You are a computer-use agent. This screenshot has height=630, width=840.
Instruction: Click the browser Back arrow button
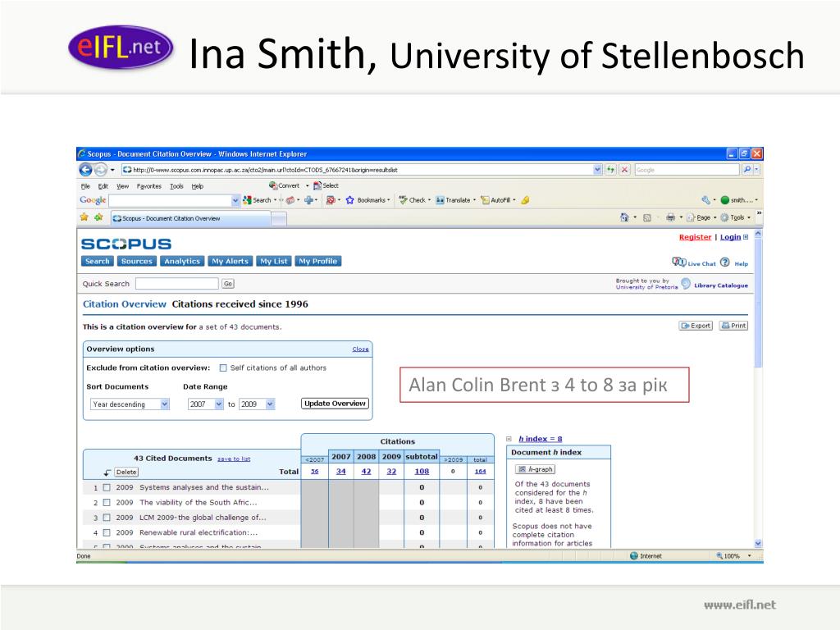pos(85,170)
